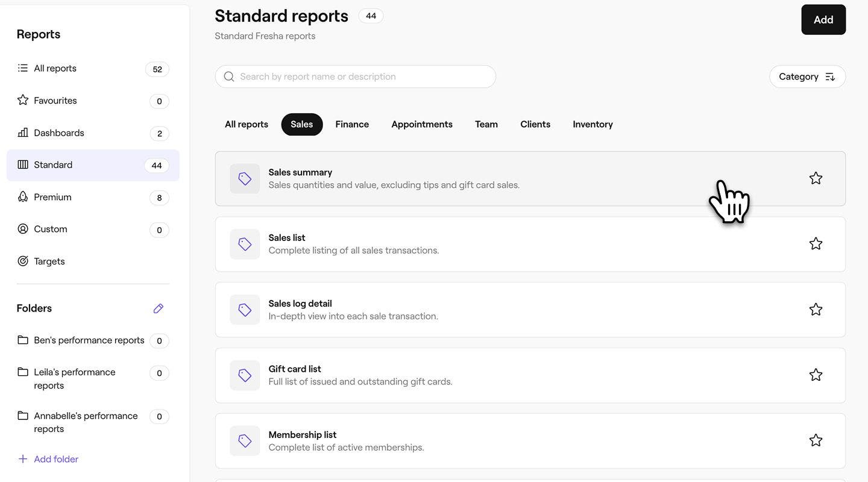Click folder icon beside Annabelle's performance reports
868x482 pixels.
click(23, 416)
